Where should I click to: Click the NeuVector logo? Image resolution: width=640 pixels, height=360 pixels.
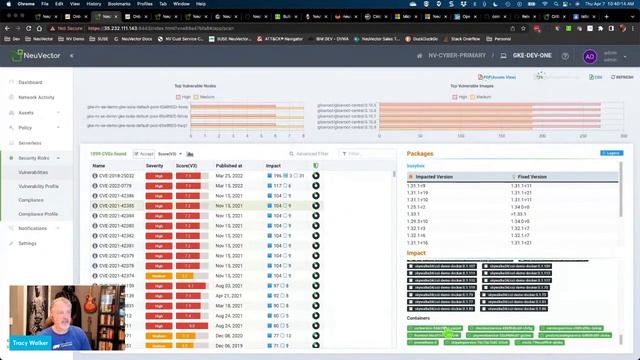coord(36,56)
